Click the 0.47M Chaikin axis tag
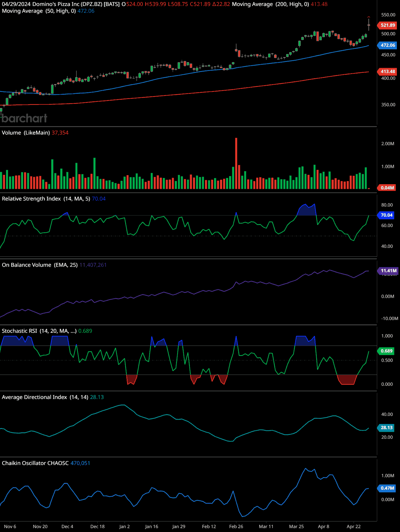 (x=387, y=488)
